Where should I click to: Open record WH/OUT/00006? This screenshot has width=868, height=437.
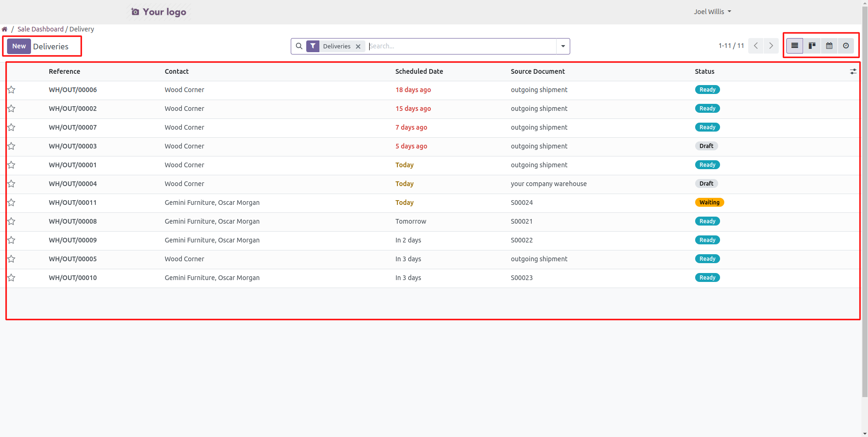(73, 90)
